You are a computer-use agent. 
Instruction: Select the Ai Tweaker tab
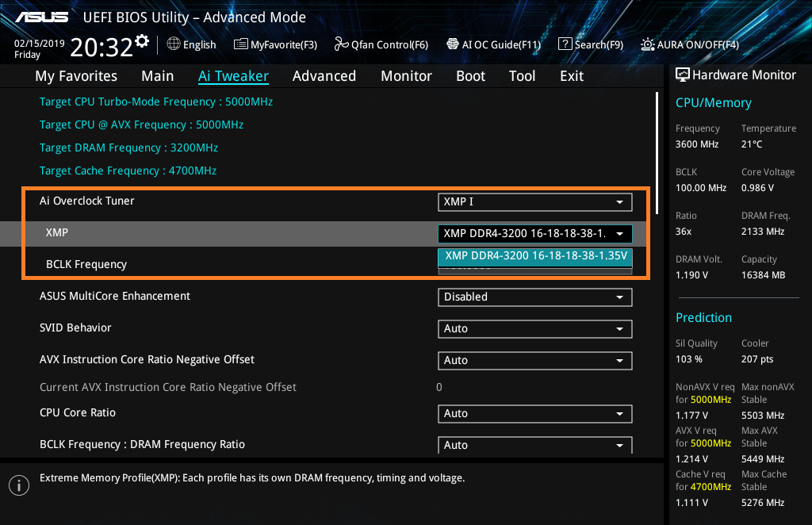[234, 76]
